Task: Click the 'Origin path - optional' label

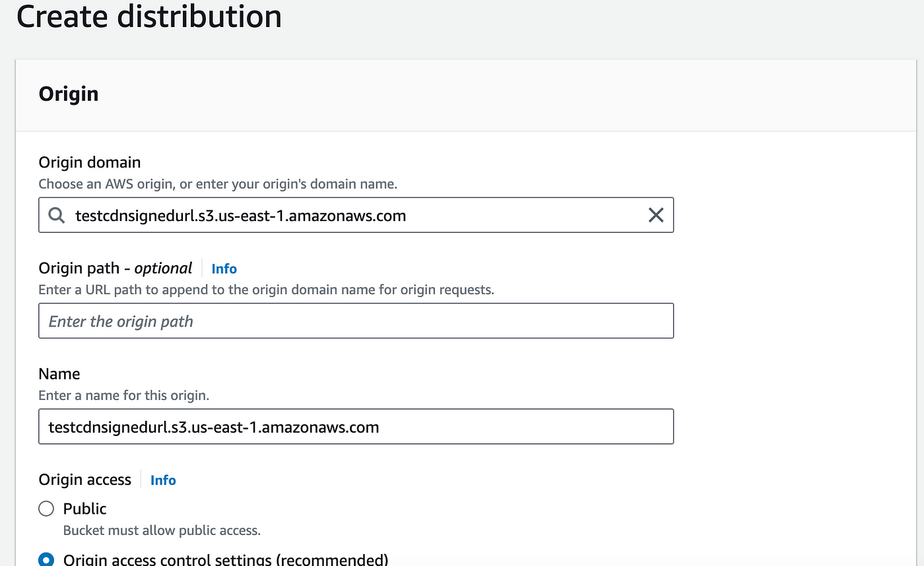Action: [115, 268]
